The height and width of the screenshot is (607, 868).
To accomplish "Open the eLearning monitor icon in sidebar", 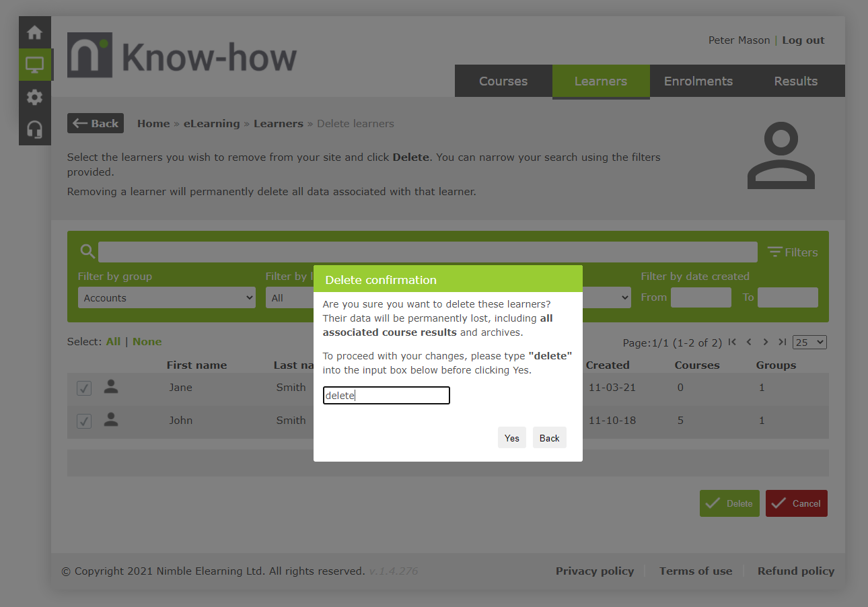I will tap(34, 65).
